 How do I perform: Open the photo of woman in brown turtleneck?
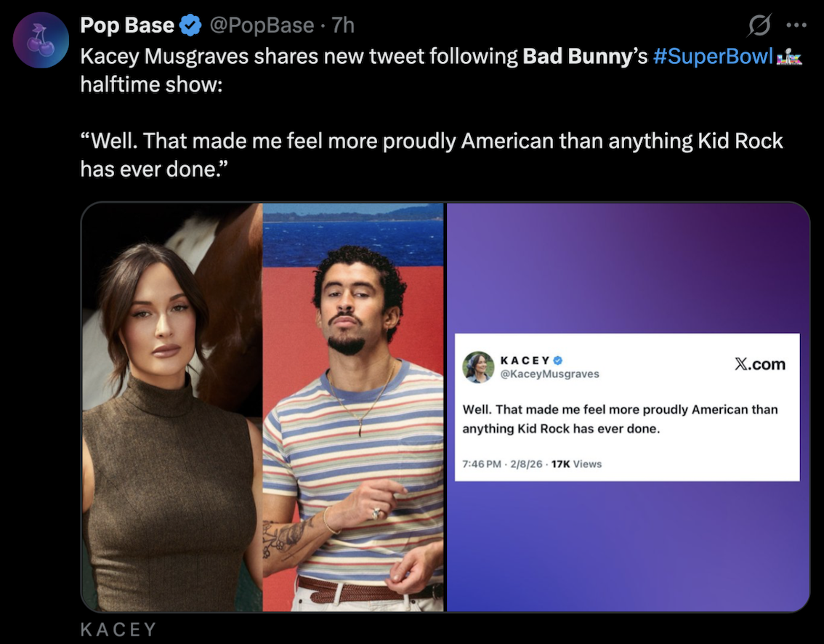(x=171, y=407)
